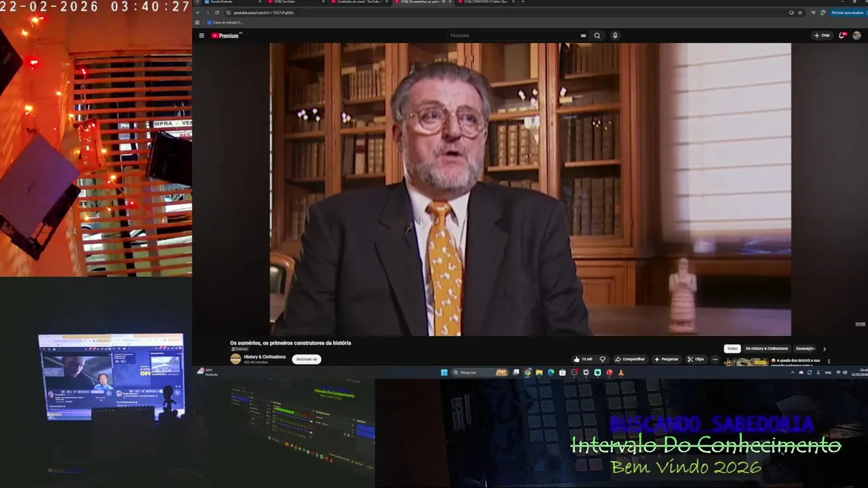Open Wi-Fi network icon in system tray
This screenshot has width=868, height=488.
coord(838,372)
